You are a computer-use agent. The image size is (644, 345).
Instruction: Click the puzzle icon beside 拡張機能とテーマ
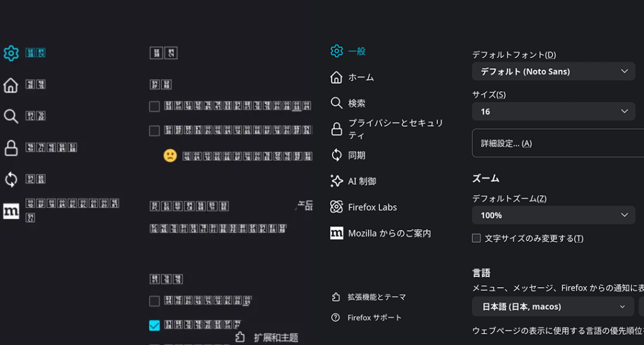click(336, 297)
